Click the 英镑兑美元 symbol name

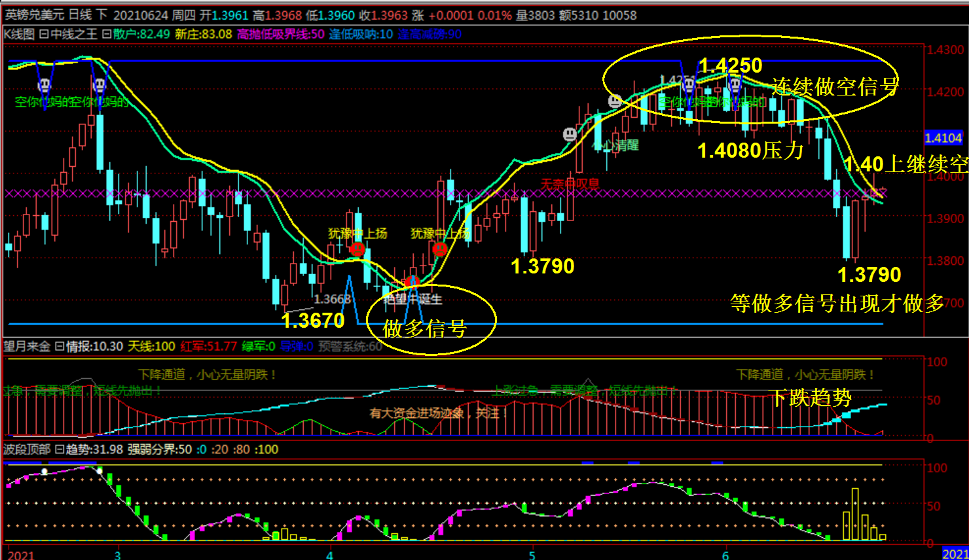pos(35,14)
